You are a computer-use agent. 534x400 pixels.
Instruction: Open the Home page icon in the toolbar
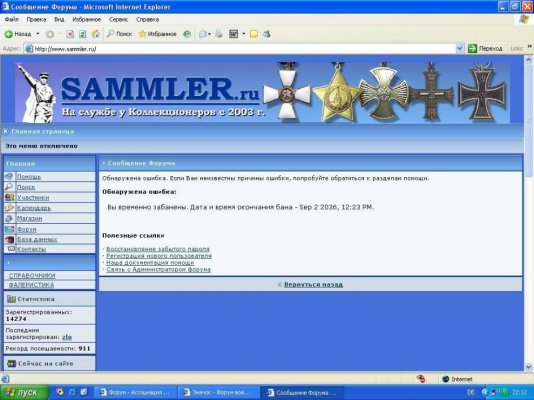(x=96, y=34)
